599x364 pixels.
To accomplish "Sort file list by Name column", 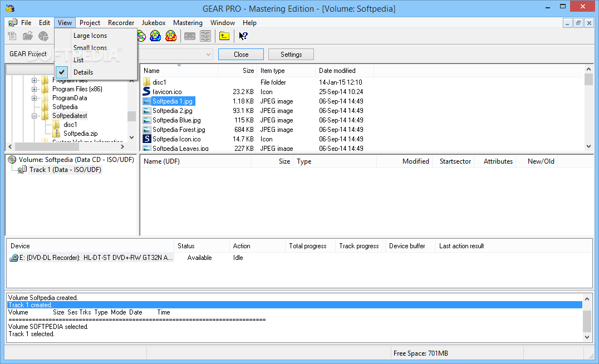I will pos(179,71).
